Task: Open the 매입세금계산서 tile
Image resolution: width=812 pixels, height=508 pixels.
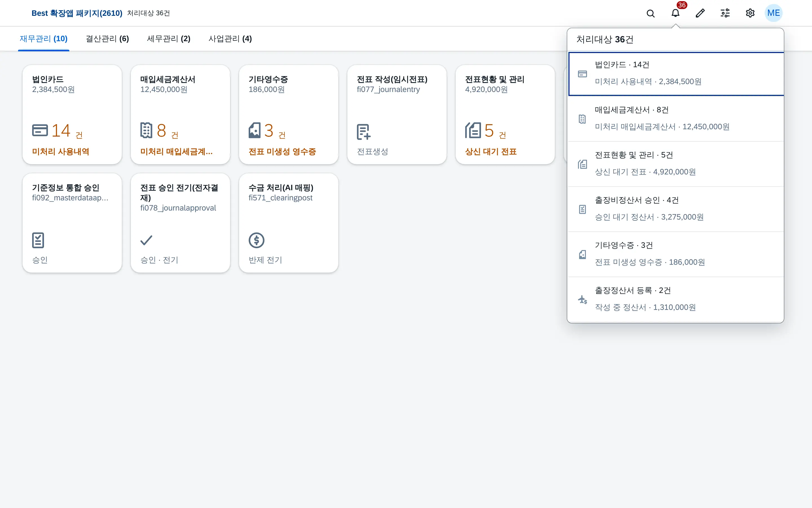Action: (x=180, y=115)
